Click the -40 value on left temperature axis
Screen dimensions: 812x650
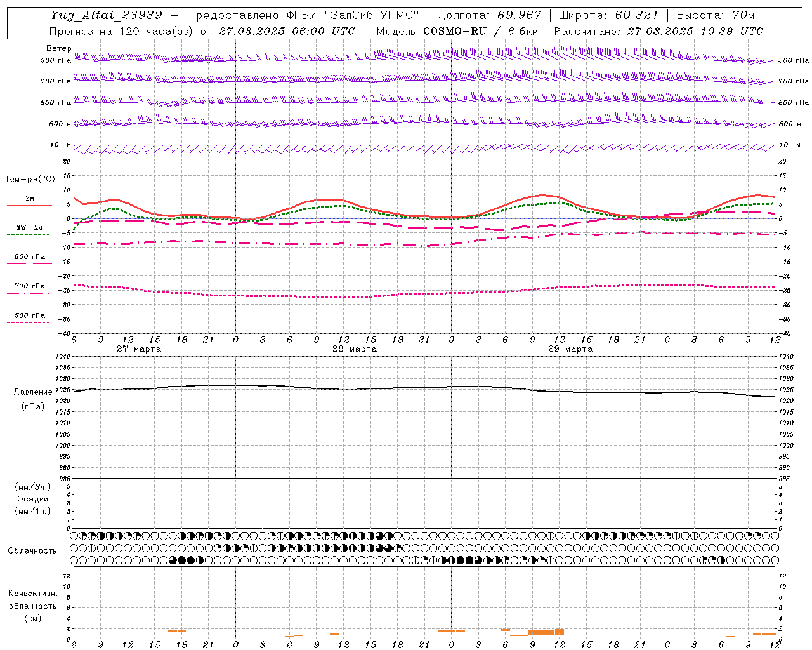pyautogui.click(x=64, y=333)
